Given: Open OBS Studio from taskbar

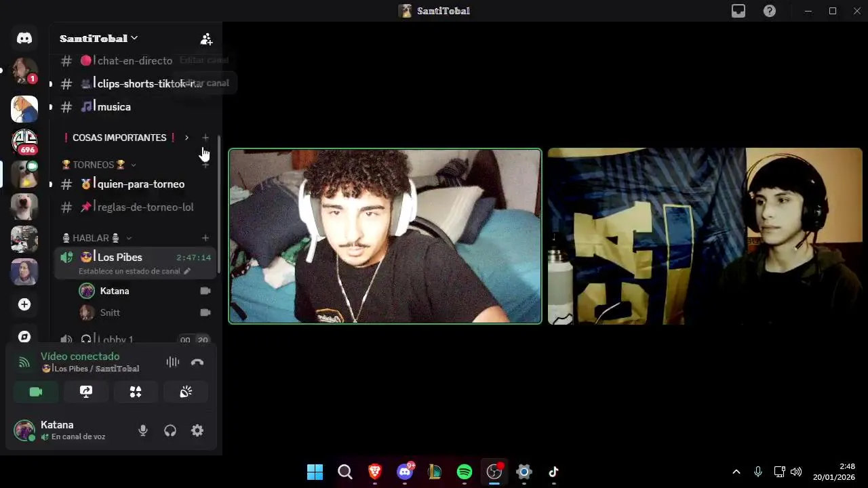Looking at the screenshot, I should [x=494, y=472].
